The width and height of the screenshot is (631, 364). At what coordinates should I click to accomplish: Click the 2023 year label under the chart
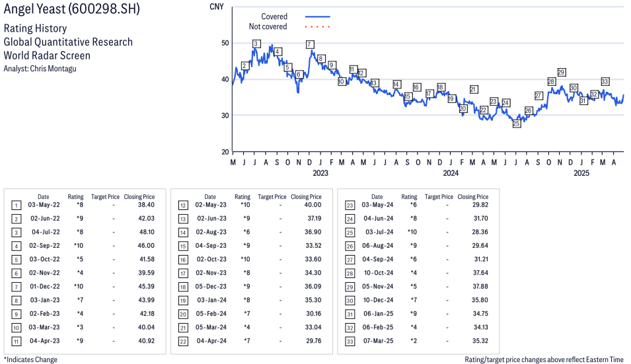pos(320,173)
